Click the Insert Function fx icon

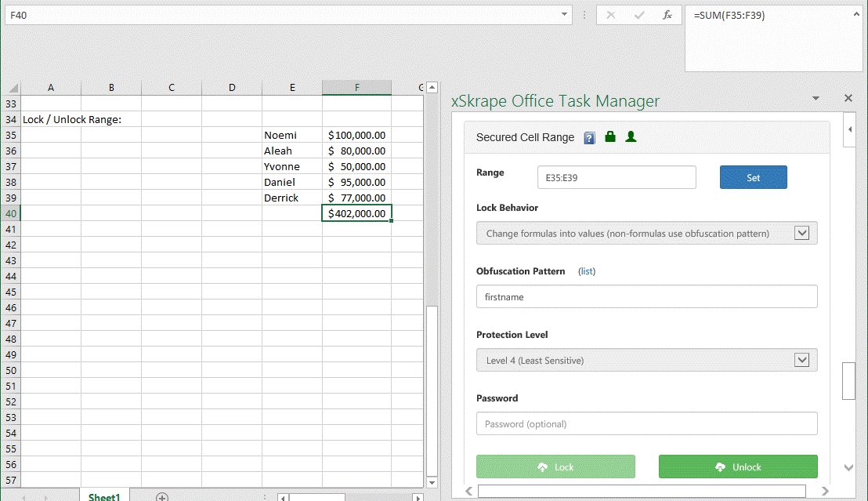[667, 15]
